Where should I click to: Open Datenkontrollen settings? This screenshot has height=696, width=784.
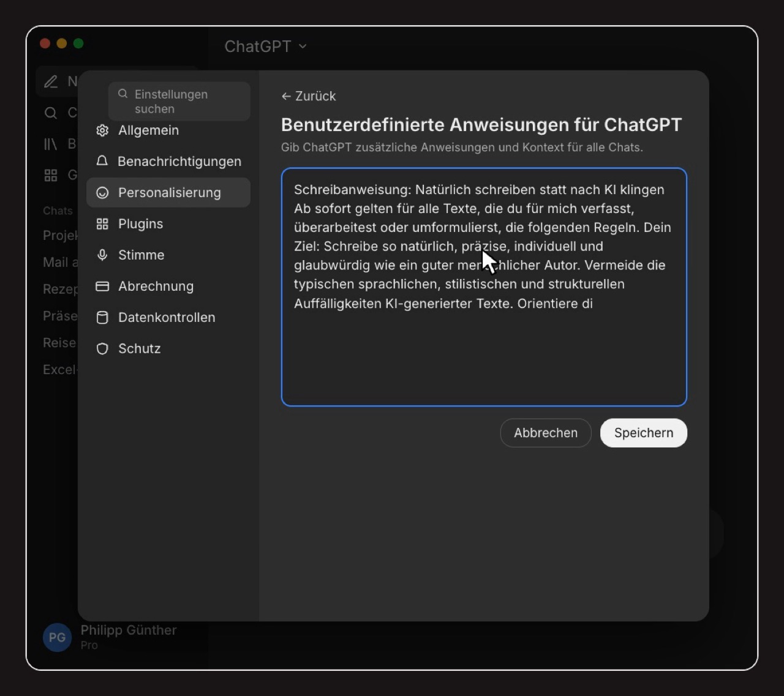click(x=168, y=318)
